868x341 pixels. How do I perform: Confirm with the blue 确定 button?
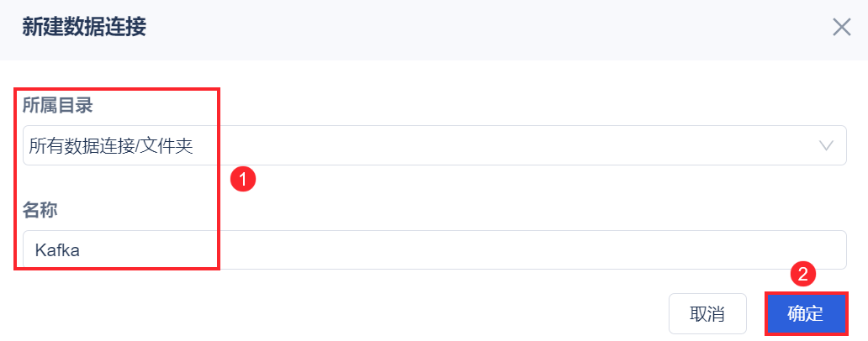coord(805,314)
